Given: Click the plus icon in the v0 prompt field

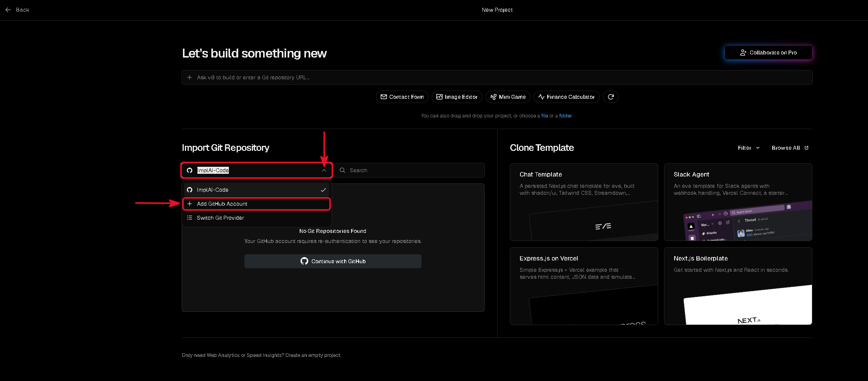Looking at the screenshot, I should pos(190,77).
